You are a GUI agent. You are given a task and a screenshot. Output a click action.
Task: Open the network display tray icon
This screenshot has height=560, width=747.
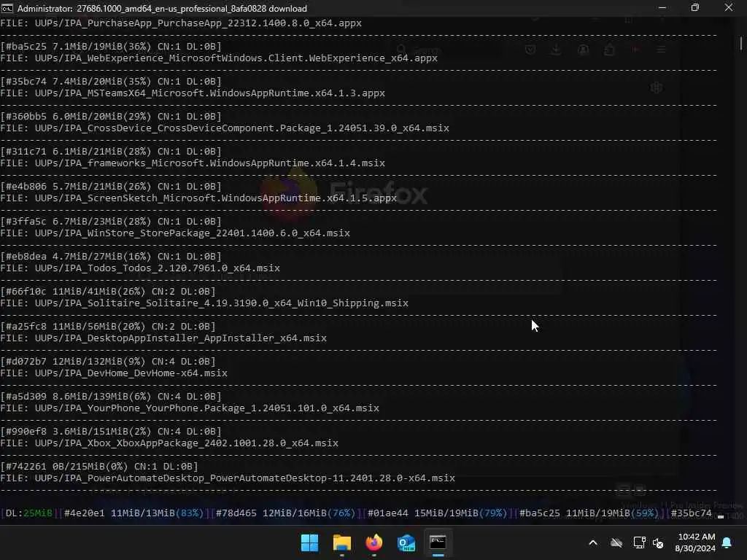click(x=639, y=542)
